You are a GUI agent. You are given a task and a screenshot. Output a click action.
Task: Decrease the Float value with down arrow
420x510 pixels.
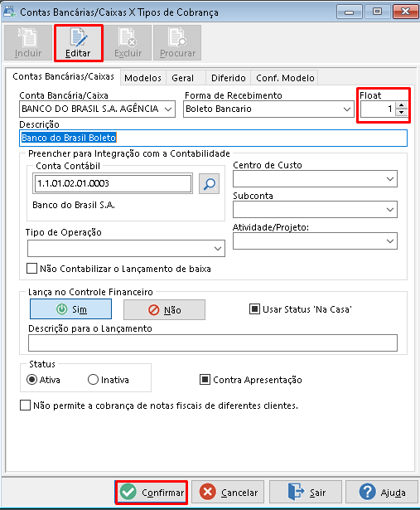(x=402, y=112)
